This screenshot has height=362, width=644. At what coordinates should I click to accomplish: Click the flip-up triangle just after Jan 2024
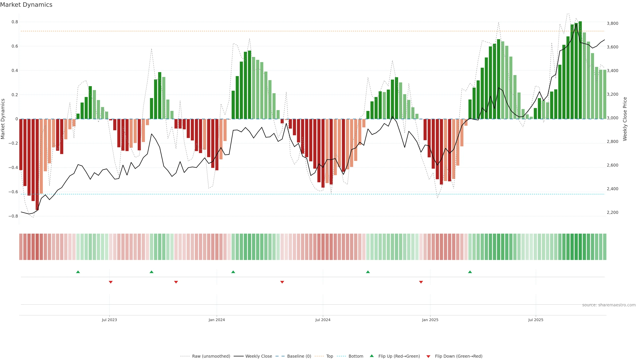click(233, 272)
